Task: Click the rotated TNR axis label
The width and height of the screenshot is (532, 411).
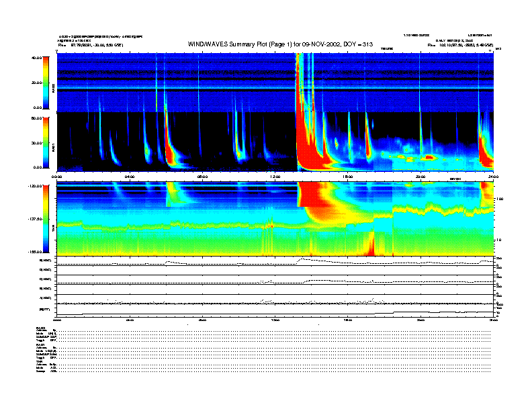Action: pyautogui.click(x=53, y=230)
